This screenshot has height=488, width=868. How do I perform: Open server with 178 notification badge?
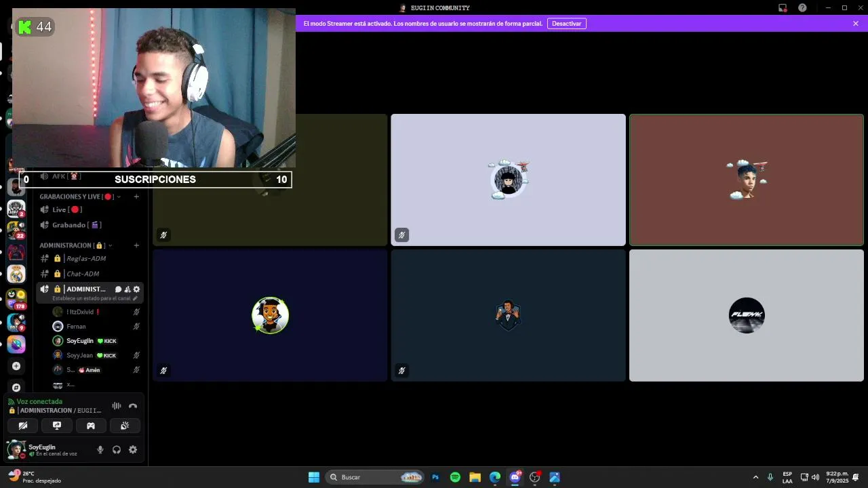16,298
